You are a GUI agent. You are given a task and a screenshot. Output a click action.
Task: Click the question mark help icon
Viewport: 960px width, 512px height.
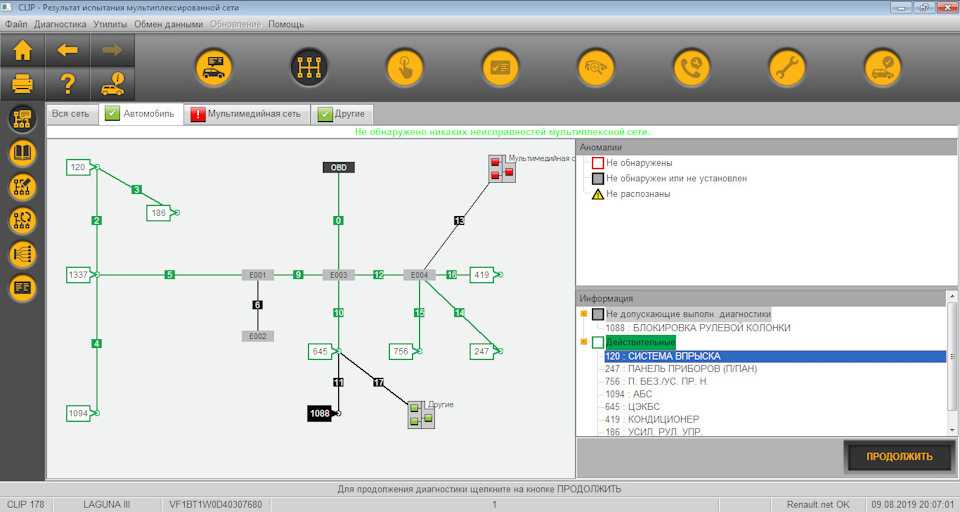tap(68, 83)
